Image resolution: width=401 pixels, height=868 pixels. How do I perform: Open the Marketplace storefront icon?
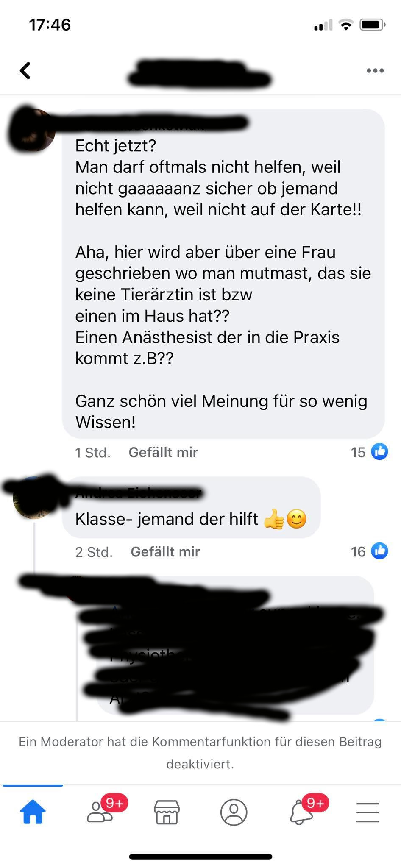click(x=167, y=812)
